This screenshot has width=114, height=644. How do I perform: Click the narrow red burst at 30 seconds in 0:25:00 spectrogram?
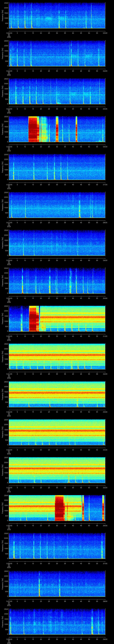(x=57, y=129)
